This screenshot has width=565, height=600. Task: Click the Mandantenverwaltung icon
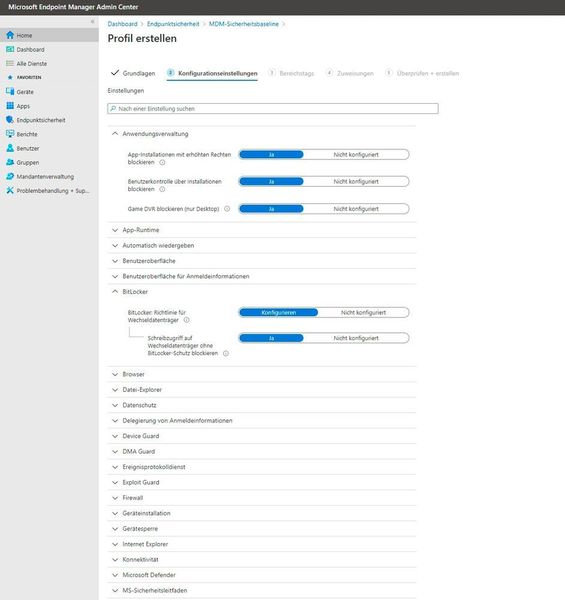(10, 176)
